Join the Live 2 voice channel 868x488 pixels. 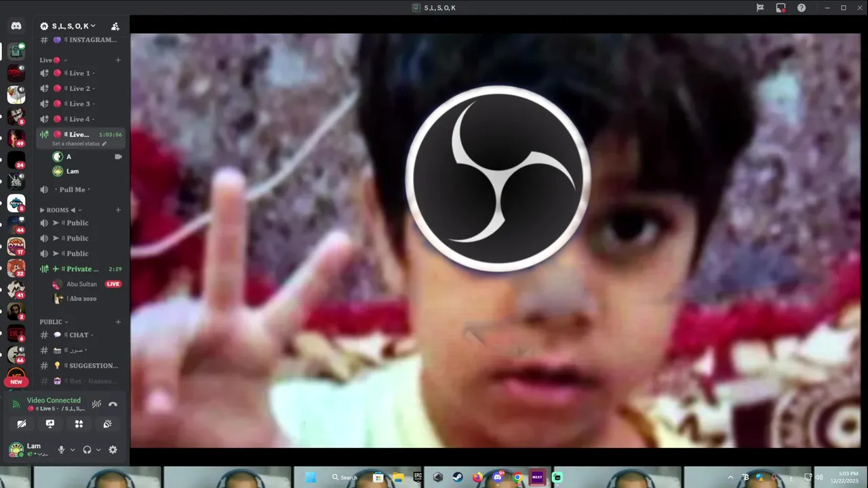[81, 89]
